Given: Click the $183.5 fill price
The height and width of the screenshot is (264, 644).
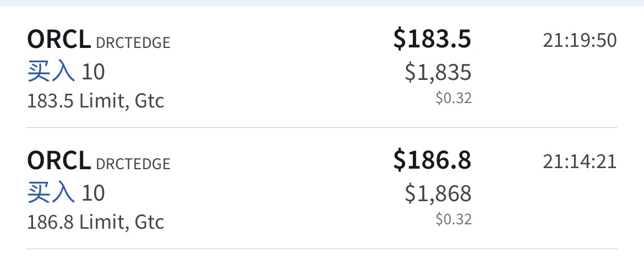Looking at the screenshot, I should tap(432, 39).
